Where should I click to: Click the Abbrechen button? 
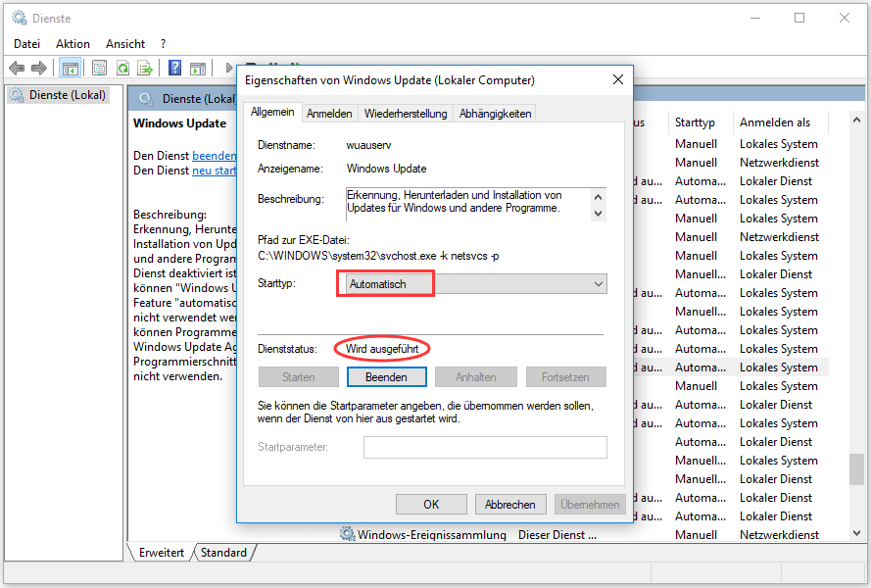[x=509, y=504]
